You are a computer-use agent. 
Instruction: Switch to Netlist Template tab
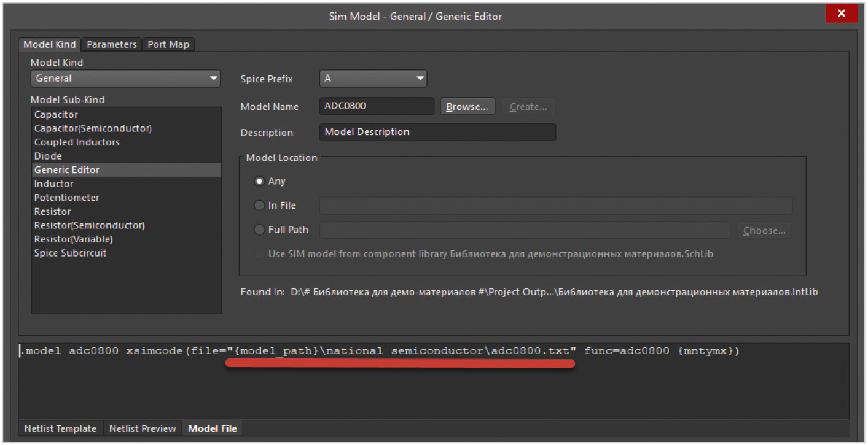tap(60, 428)
